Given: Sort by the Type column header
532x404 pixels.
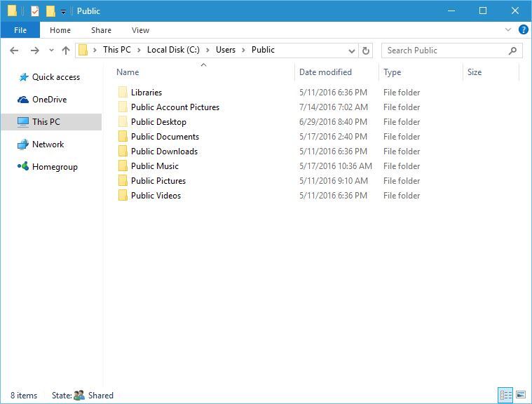Looking at the screenshot, I should click(x=393, y=72).
